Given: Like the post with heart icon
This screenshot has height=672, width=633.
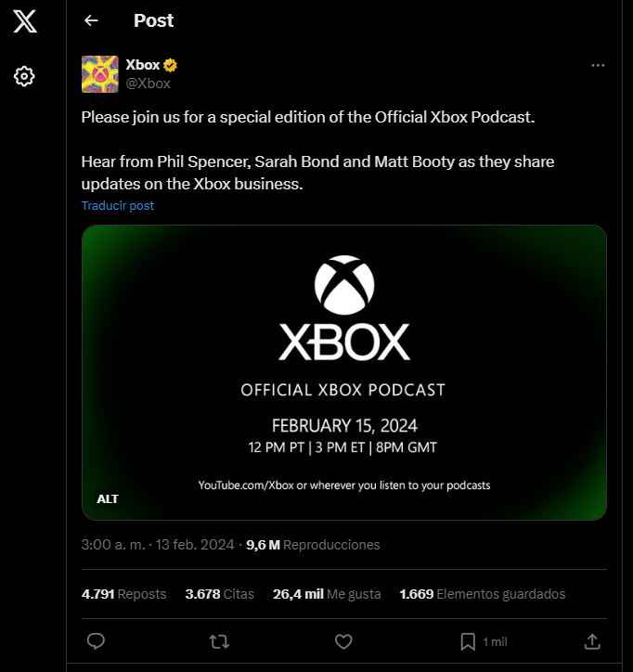Looking at the screenshot, I should [x=343, y=641].
